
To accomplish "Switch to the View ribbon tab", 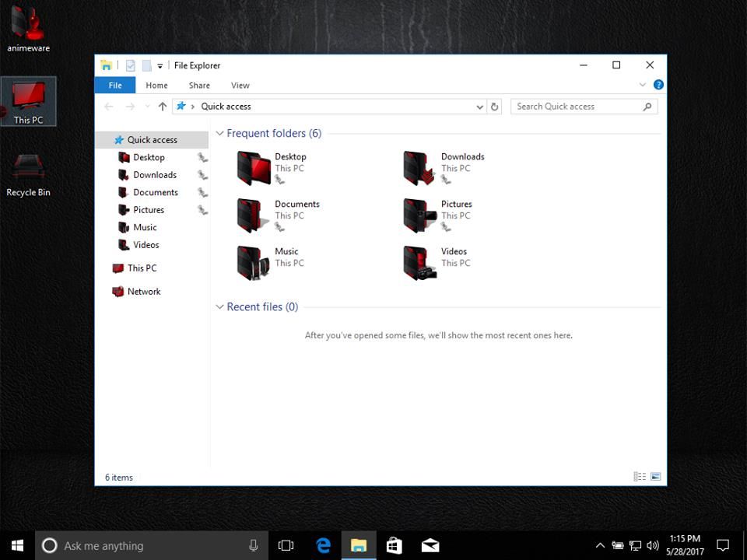I will tap(240, 86).
